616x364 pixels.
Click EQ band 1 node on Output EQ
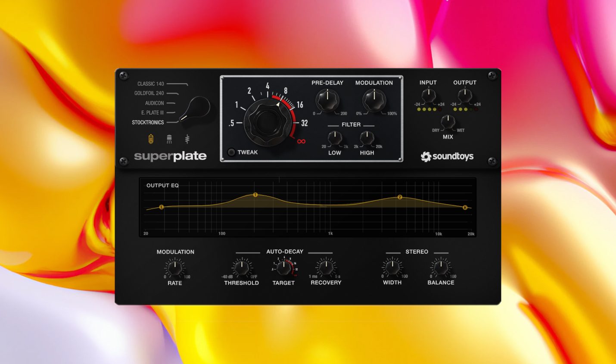[x=255, y=196]
